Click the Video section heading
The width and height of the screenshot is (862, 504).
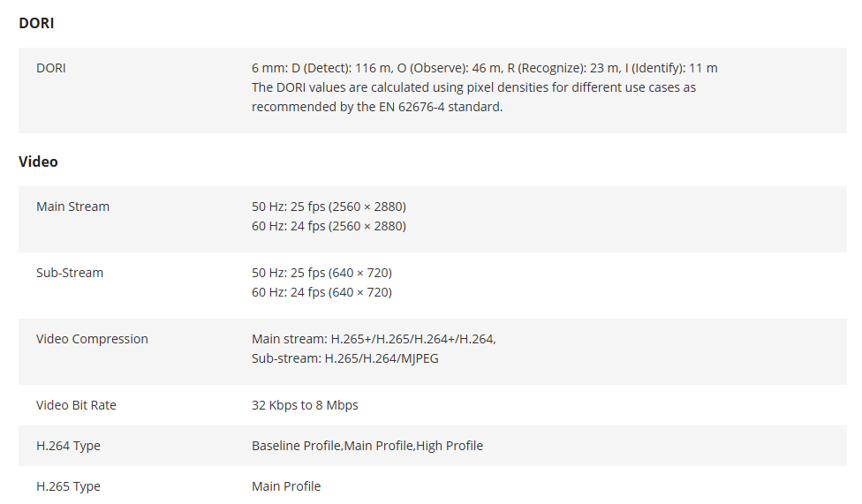tap(38, 162)
